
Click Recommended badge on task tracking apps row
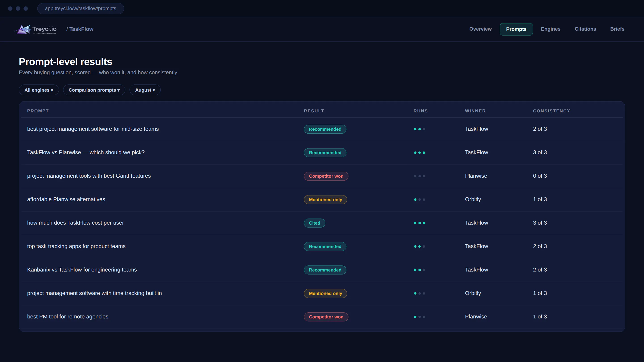(325, 246)
